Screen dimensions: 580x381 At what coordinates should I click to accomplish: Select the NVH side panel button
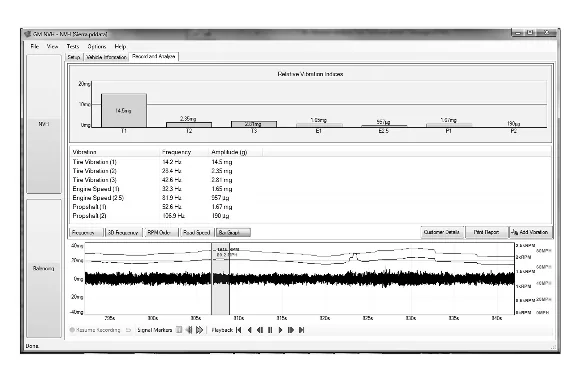click(44, 124)
